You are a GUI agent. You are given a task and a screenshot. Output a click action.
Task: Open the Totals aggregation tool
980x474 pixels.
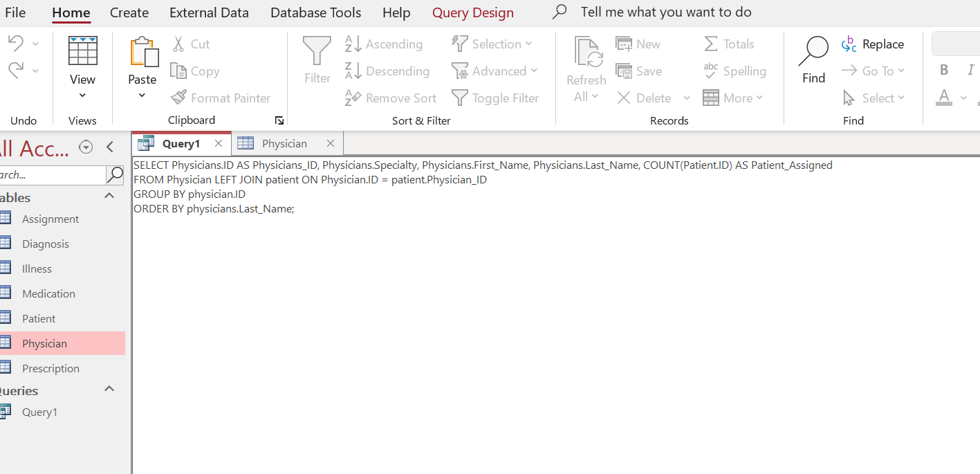click(x=729, y=44)
